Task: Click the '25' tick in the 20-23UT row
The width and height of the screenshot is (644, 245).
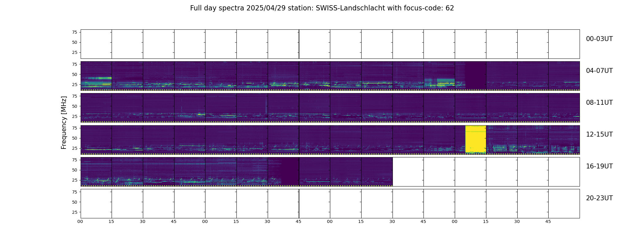Action: point(75,212)
